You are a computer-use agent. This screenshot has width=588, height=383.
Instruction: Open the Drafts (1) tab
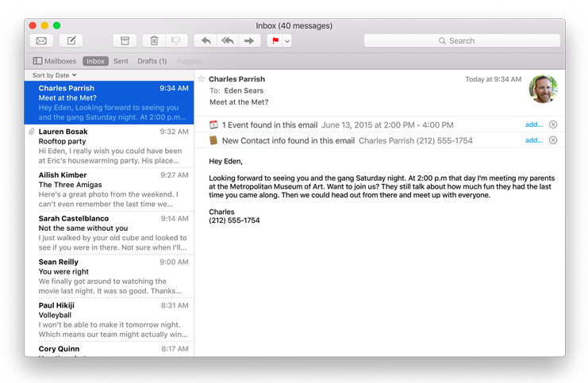tap(152, 61)
